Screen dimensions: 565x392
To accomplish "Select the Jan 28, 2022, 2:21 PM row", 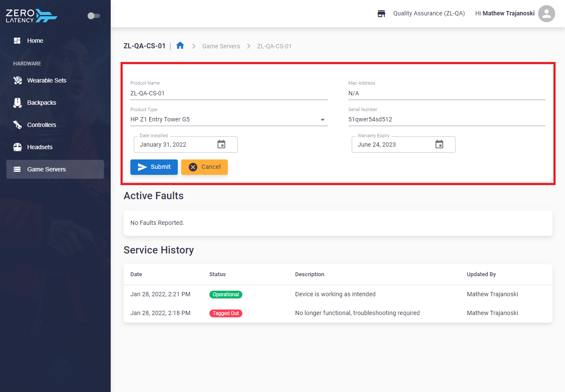I will coord(338,295).
